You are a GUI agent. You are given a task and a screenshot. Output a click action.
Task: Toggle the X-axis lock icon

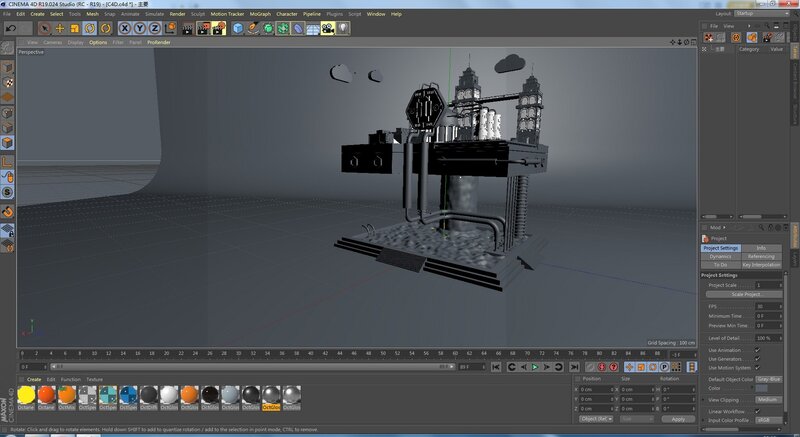125,29
